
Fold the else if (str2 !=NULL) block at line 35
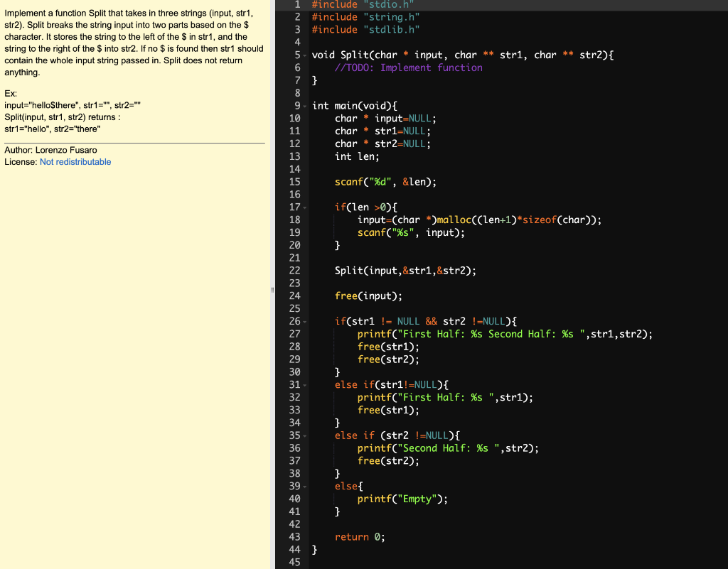tap(305, 436)
